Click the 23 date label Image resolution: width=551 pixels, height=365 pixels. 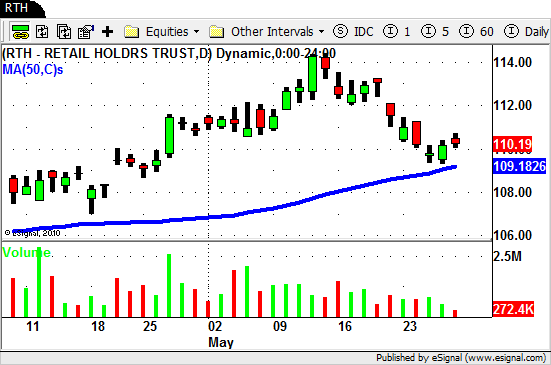click(410, 326)
